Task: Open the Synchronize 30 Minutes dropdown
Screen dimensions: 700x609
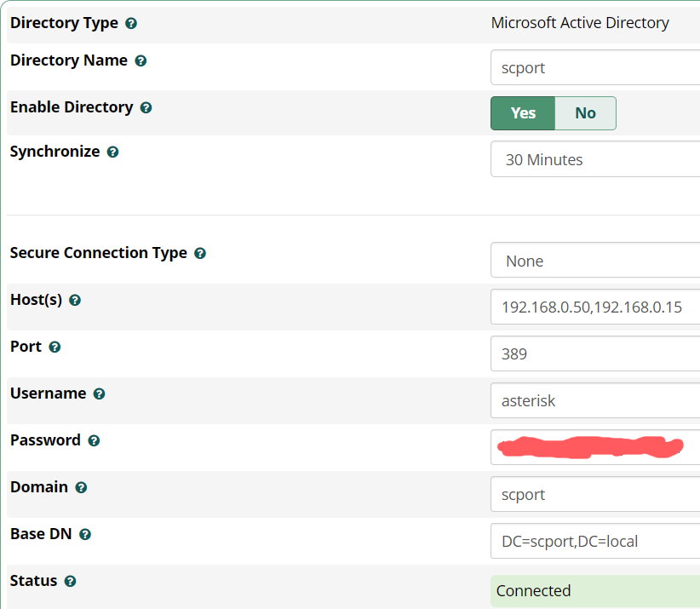Action: pos(595,159)
